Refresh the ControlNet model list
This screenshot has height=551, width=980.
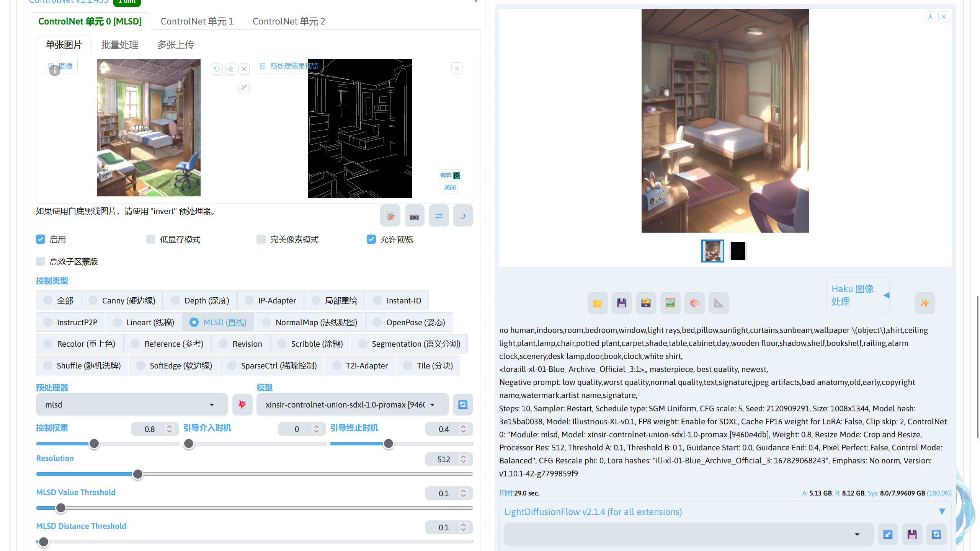(462, 404)
